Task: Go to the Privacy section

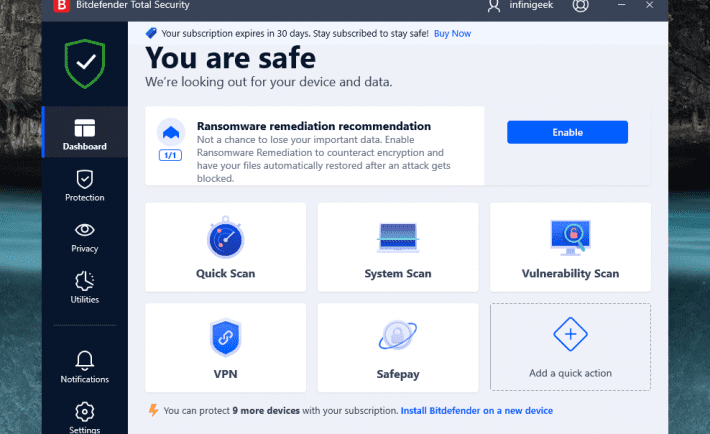Action: [x=85, y=236]
